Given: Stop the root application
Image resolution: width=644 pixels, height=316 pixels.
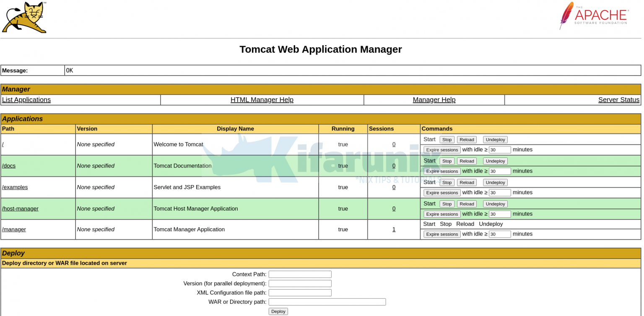Looking at the screenshot, I should pyautogui.click(x=447, y=139).
